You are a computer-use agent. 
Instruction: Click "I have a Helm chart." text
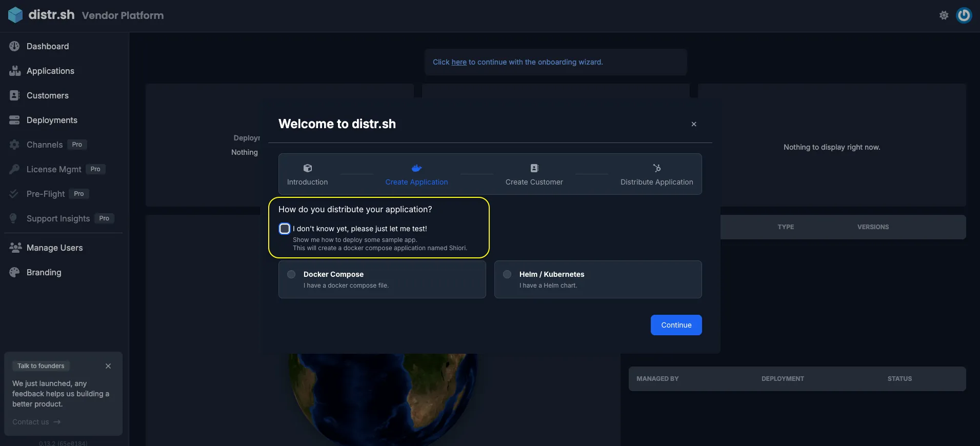point(548,286)
